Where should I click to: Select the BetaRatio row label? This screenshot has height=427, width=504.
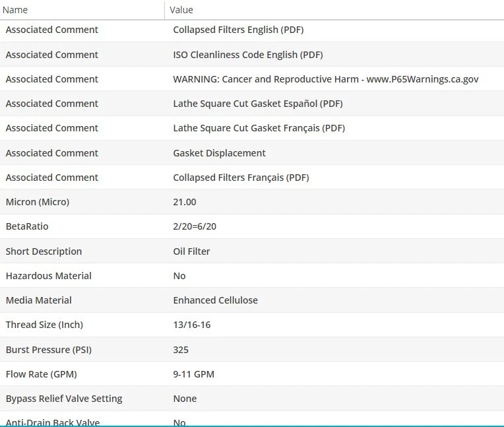coord(27,226)
